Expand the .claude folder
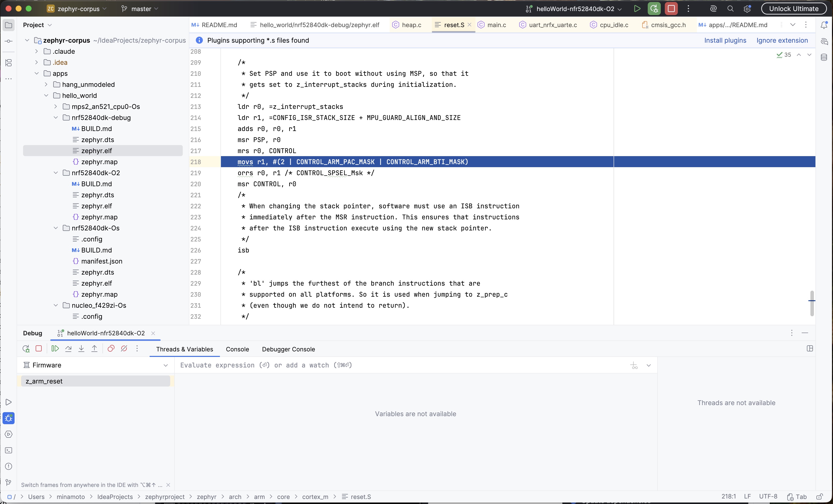The image size is (833, 504). pyautogui.click(x=36, y=51)
